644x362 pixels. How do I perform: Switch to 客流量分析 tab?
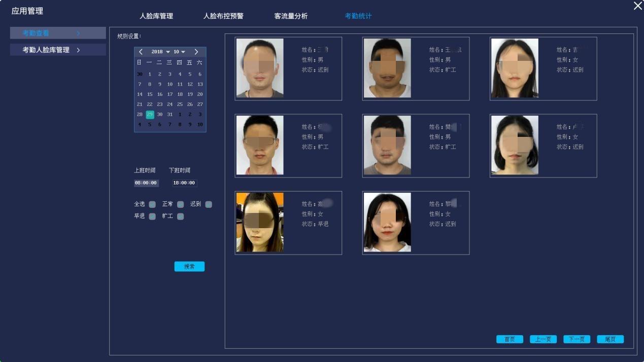point(291,16)
